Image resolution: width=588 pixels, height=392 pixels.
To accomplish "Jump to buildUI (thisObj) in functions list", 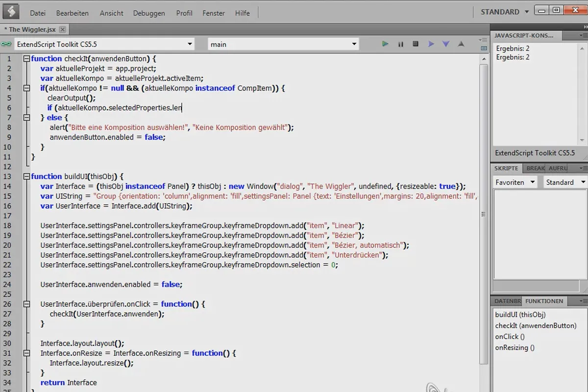I will click(x=520, y=315).
